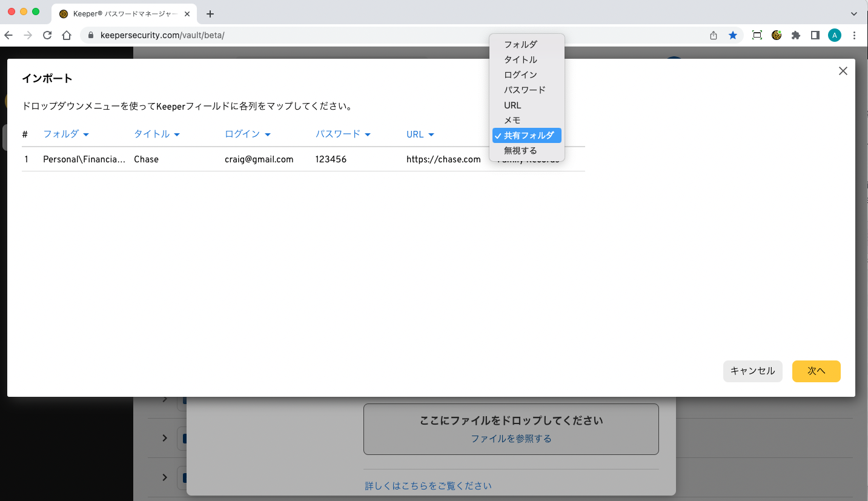This screenshot has width=868, height=501.
Task: Click the address bar URL field
Action: tap(363, 35)
